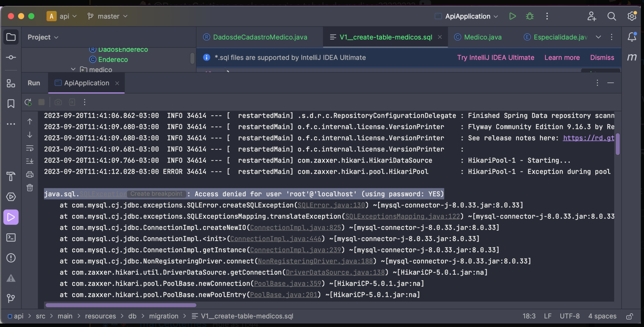Switch to Medico.java tab
Viewport: 644px width, 327px height.
coord(478,37)
